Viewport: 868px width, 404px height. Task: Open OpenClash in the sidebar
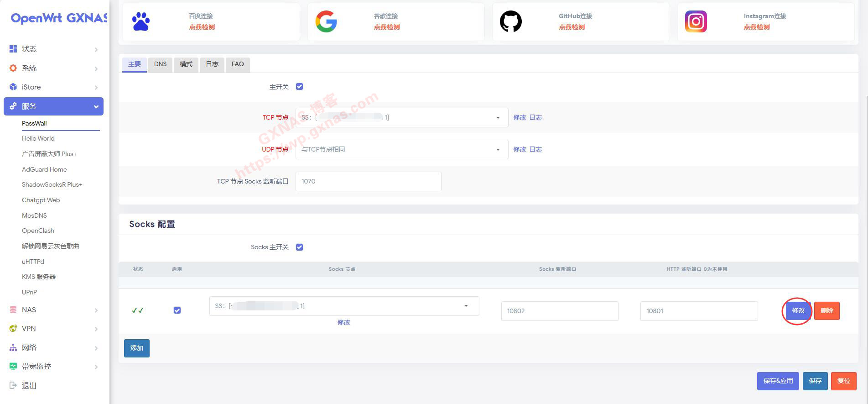(x=38, y=231)
